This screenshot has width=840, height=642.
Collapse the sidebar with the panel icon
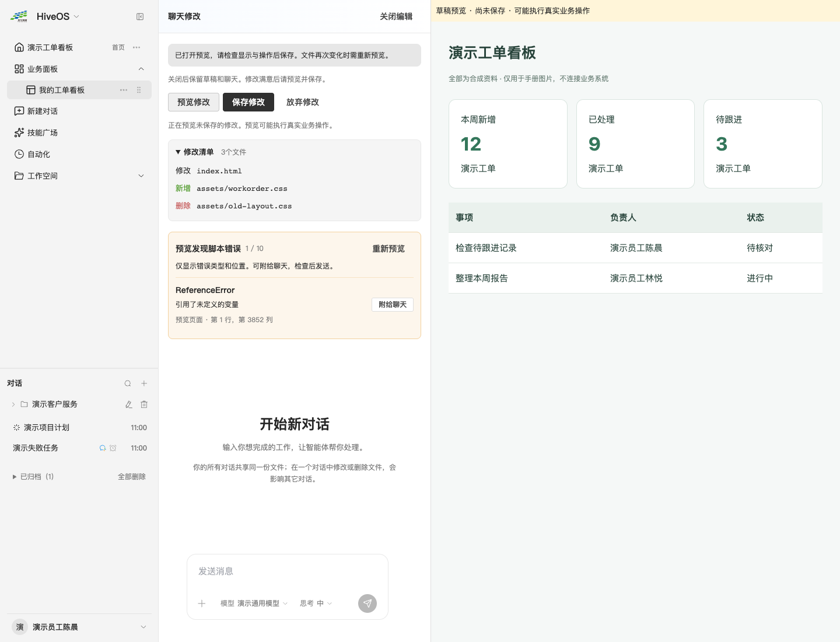[x=140, y=17]
